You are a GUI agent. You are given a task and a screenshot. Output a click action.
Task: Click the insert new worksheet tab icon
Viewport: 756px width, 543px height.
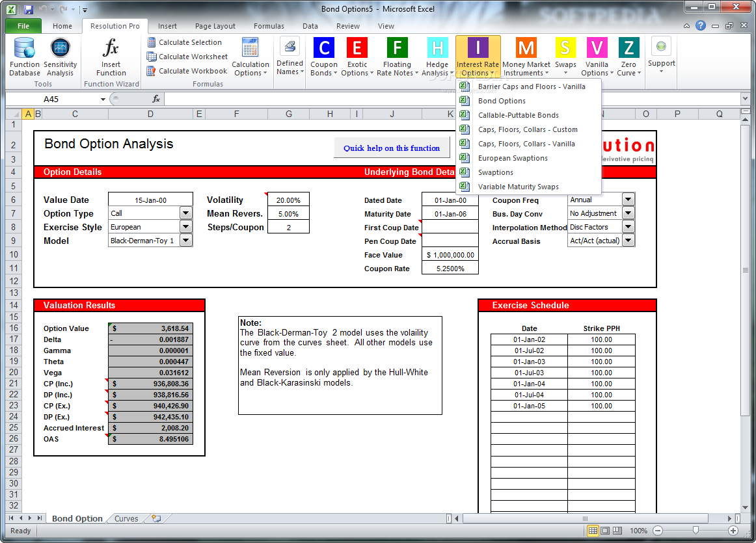pyautogui.click(x=156, y=518)
